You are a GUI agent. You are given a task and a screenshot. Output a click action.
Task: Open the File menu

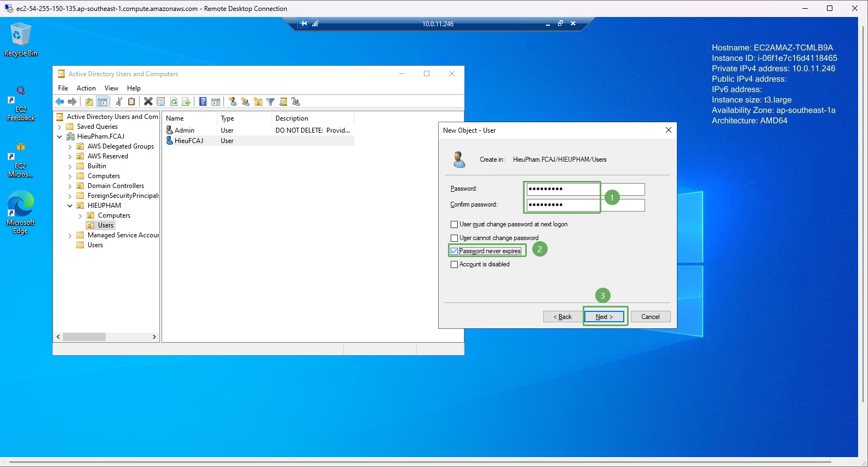pyautogui.click(x=63, y=88)
